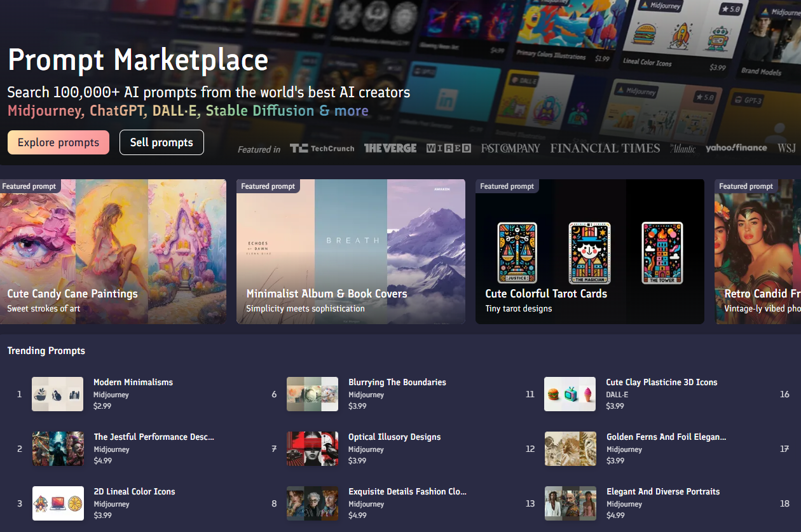
Task: Open Minimalist Album & Book Covers card
Action: click(351, 252)
